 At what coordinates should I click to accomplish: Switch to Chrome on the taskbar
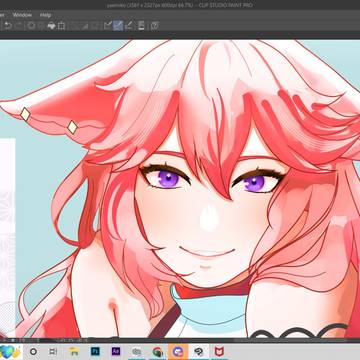click(x=157, y=351)
